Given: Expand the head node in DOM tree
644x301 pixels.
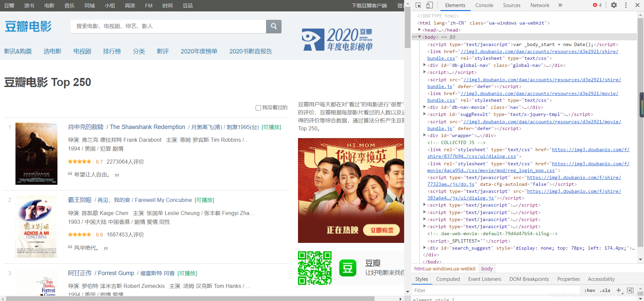Looking at the screenshot, I should pos(420,30).
